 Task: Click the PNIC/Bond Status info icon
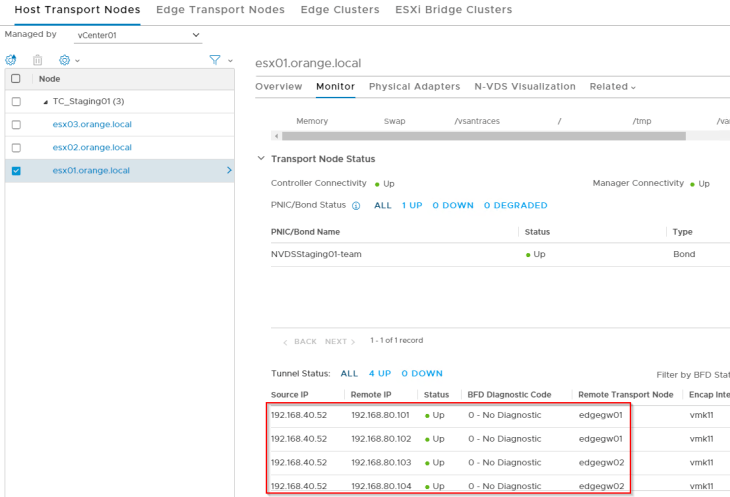click(356, 206)
